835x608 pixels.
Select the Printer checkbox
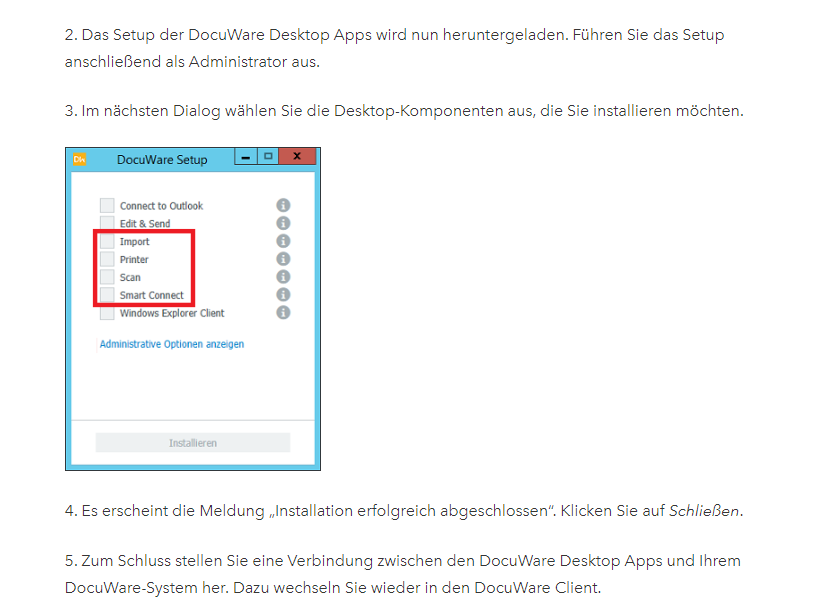click(107, 259)
